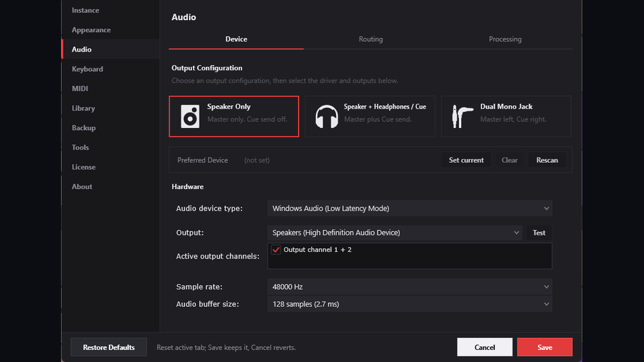Switch to the Routing tab
The width and height of the screenshot is (644, 362).
click(370, 39)
